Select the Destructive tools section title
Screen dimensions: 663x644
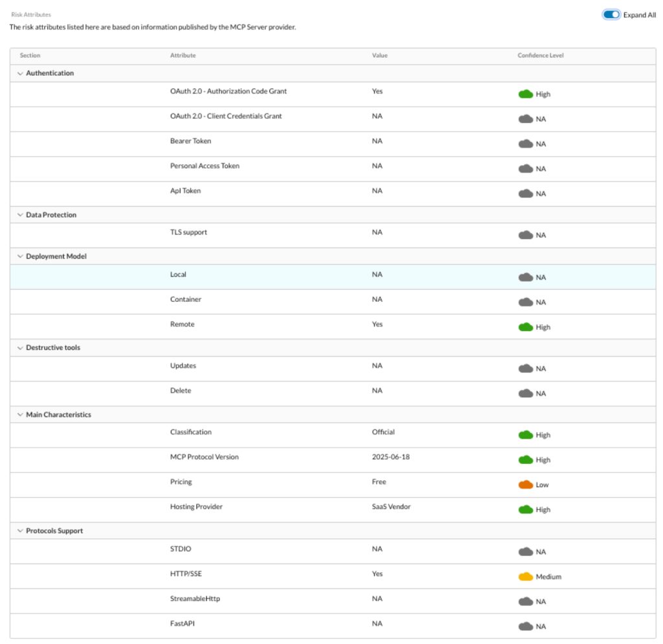53,348
